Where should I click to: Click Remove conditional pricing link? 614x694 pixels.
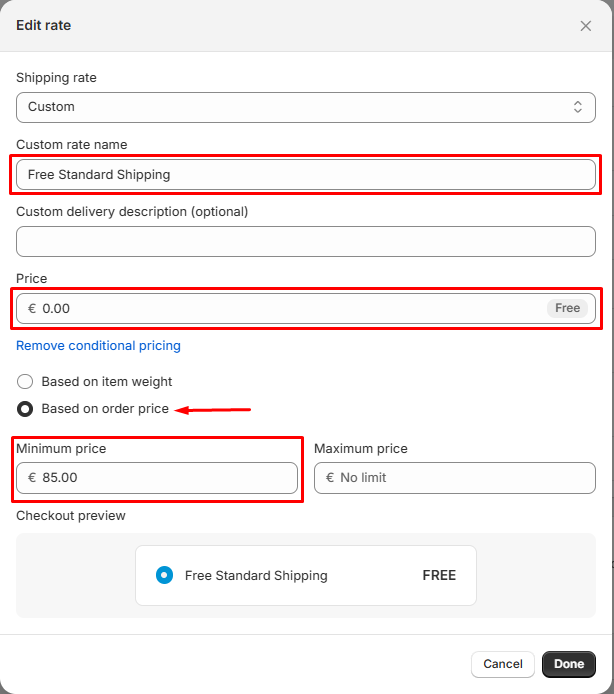coord(98,345)
